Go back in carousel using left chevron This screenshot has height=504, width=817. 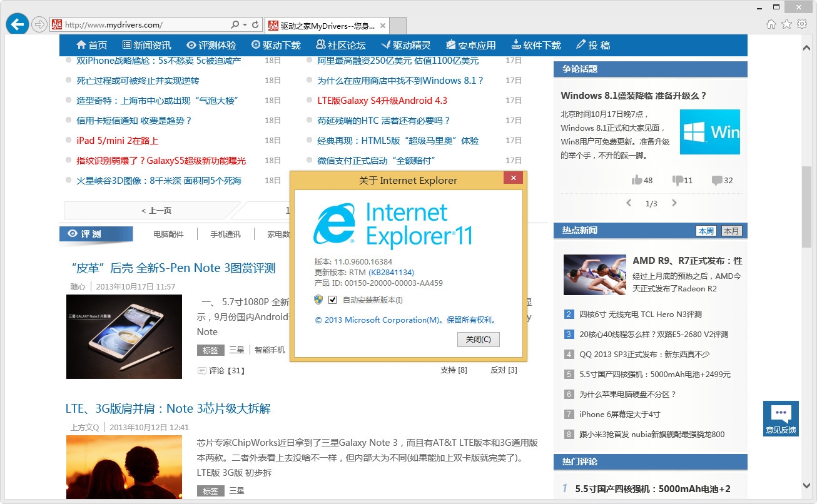click(629, 203)
